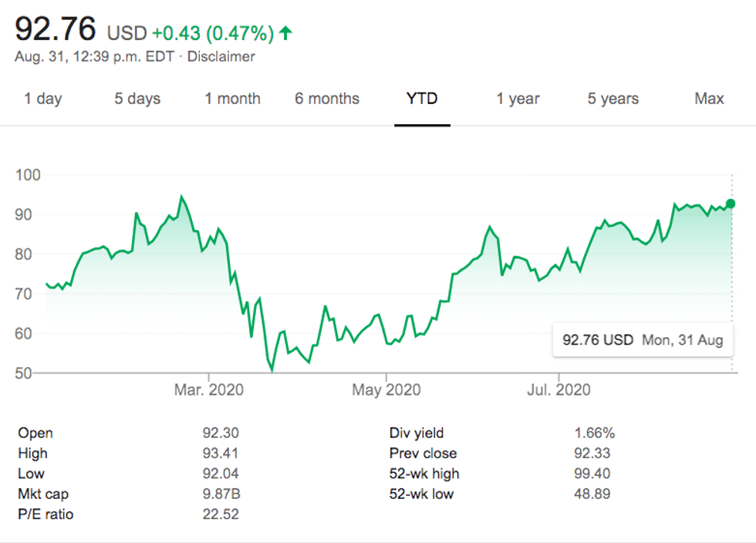Open the 6 months tab
The width and height of the screenshot is (756, 543).
coord(327,99)
